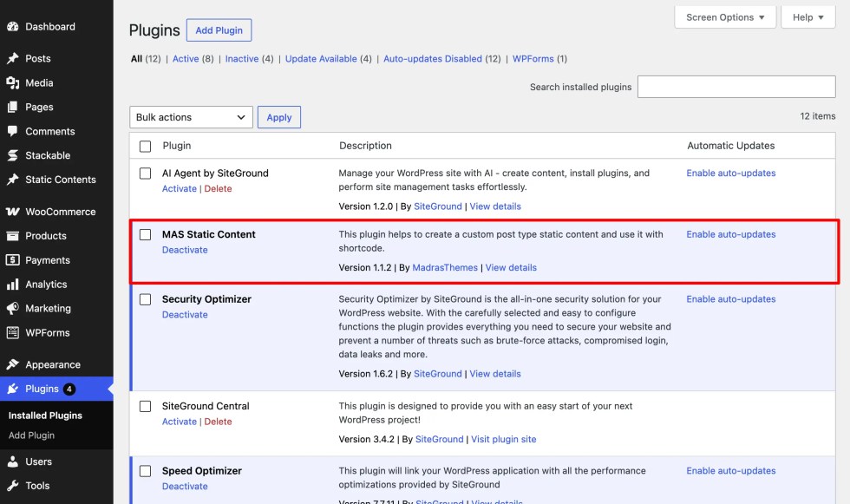The image size is (850, 504).
Task: Click the Tools wrench icon
Action: tap(12, 486)
